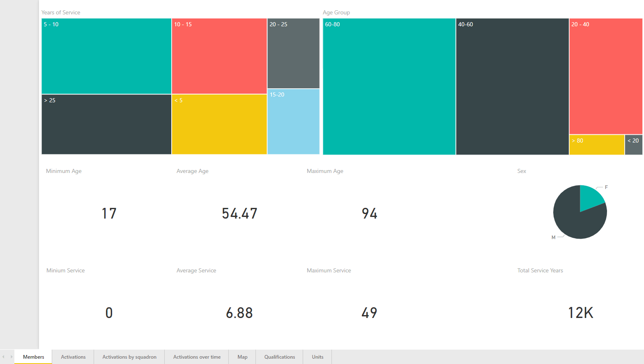
Task: Click the F slice of Sex pie chart
Action: click(x=590, y=197)
